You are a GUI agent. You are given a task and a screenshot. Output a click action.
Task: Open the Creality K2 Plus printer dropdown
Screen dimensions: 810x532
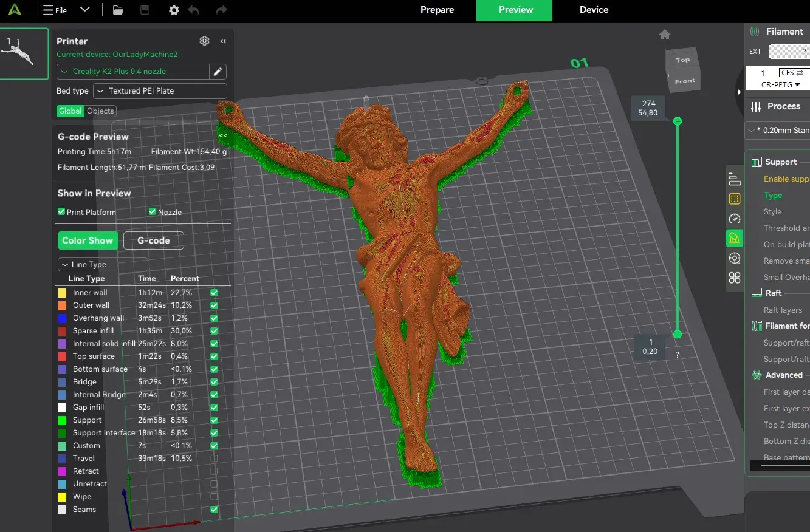tap(133, 72)
